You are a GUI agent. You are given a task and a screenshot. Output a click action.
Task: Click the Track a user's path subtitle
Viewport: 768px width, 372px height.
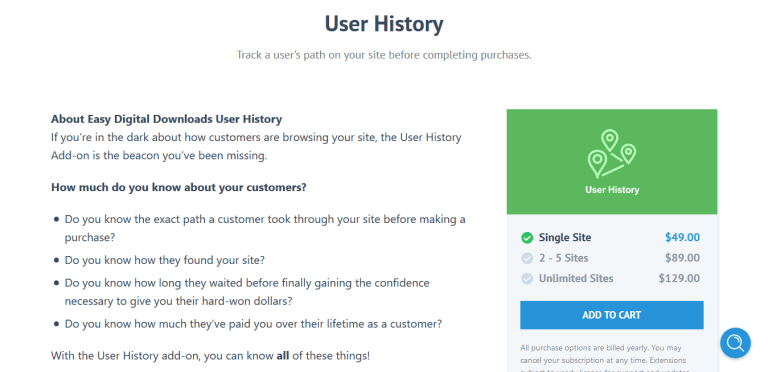click(384, 55)
